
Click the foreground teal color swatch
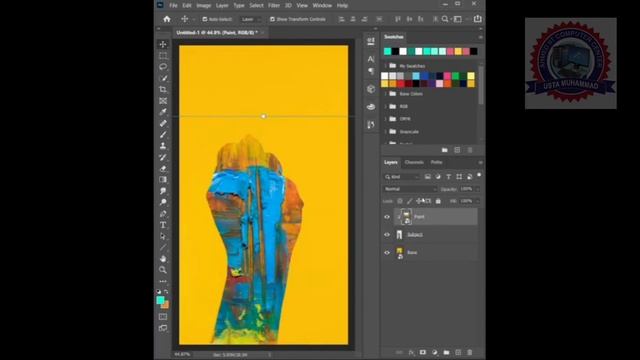coord(160,300)
